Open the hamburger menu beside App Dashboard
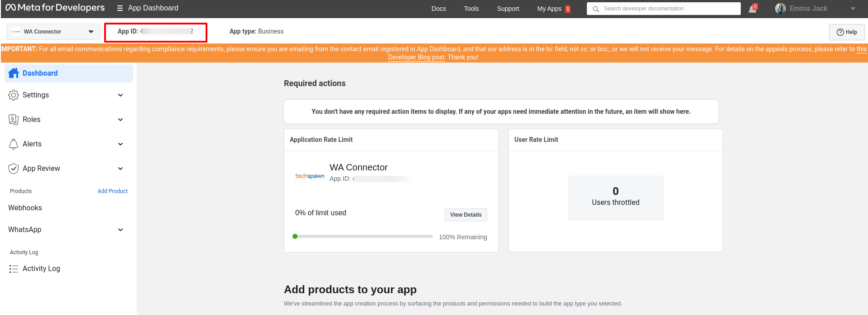868x315 pixels. pos(120,8)
